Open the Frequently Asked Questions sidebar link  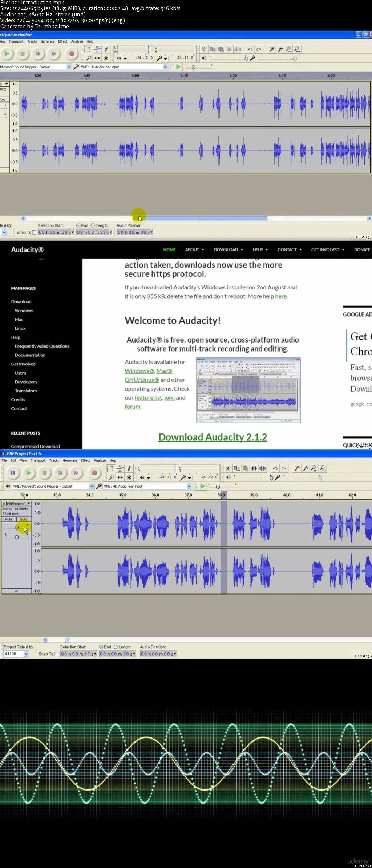(x=42, y=346)
